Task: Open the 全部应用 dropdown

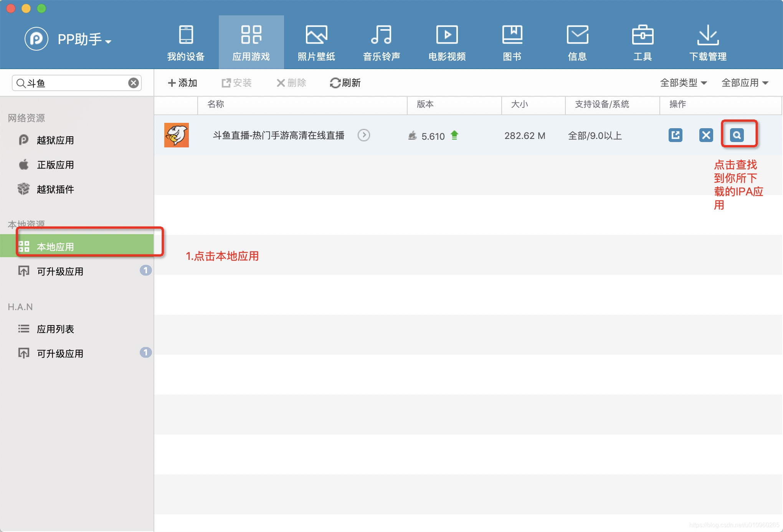Action: (745, 83)
